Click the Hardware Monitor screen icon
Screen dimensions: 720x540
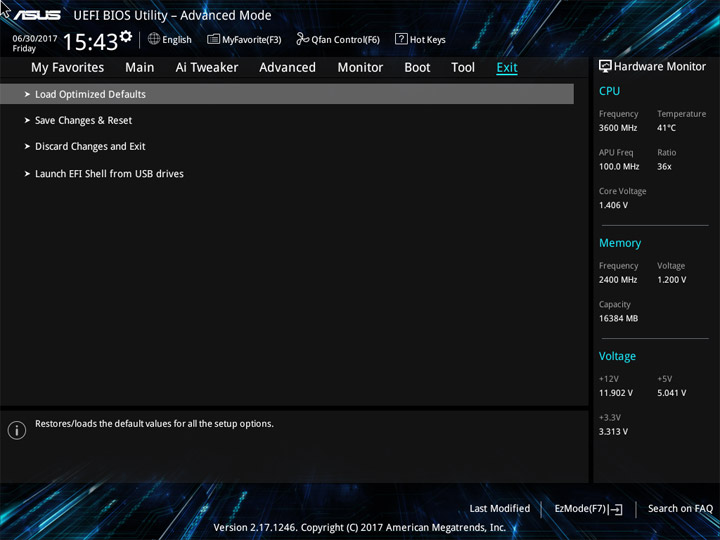pyautogui.click(x=605, y=66)
